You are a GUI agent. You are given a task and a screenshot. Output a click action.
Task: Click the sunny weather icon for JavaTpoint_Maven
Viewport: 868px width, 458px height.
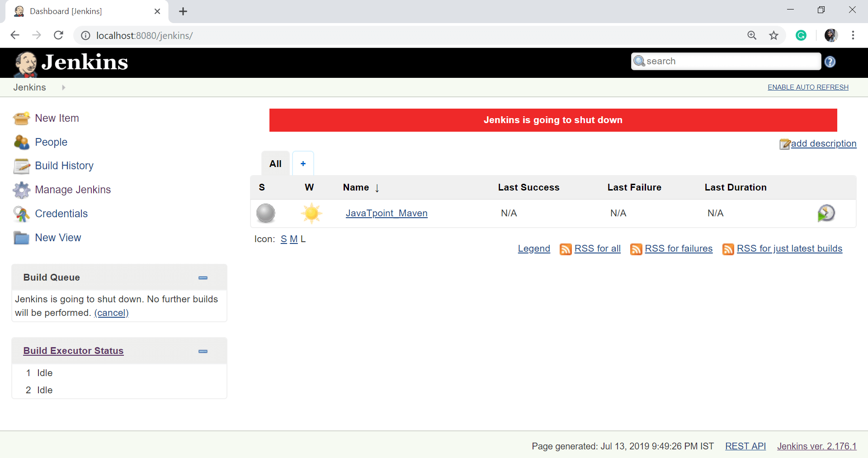(311, 213)
